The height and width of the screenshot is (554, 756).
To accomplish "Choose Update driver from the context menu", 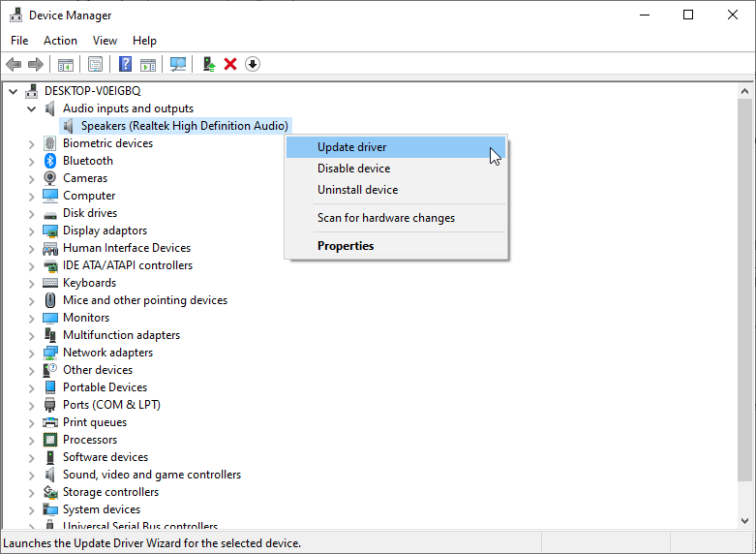I will (352, 147).
